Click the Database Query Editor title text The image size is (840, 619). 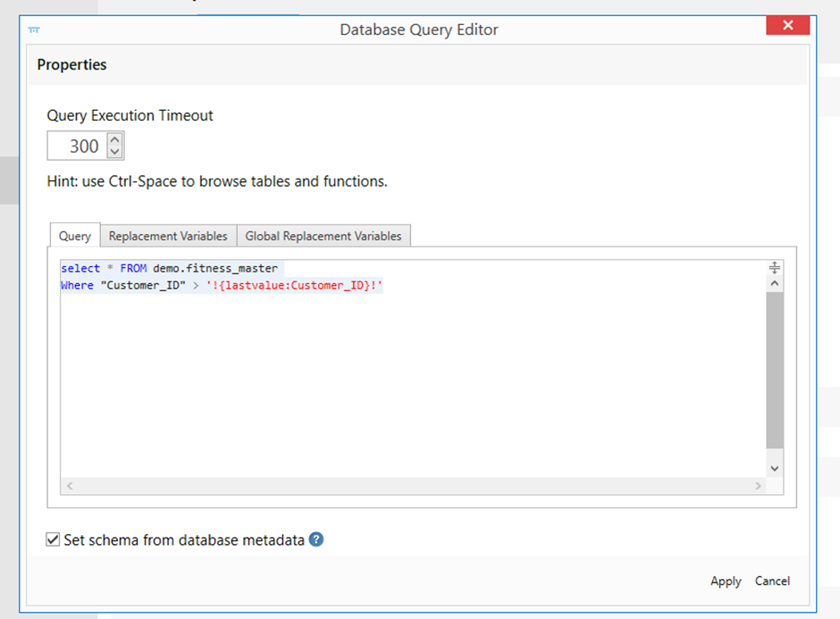(x=419, y=30)
